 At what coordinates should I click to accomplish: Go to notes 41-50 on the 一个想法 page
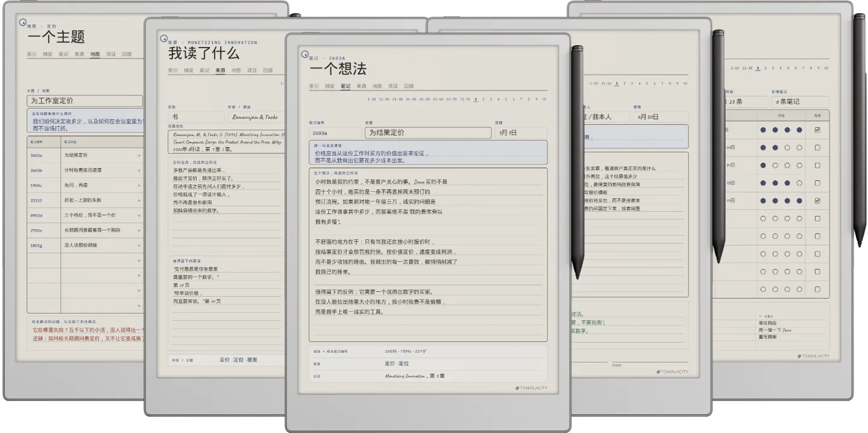click(424, 99)
